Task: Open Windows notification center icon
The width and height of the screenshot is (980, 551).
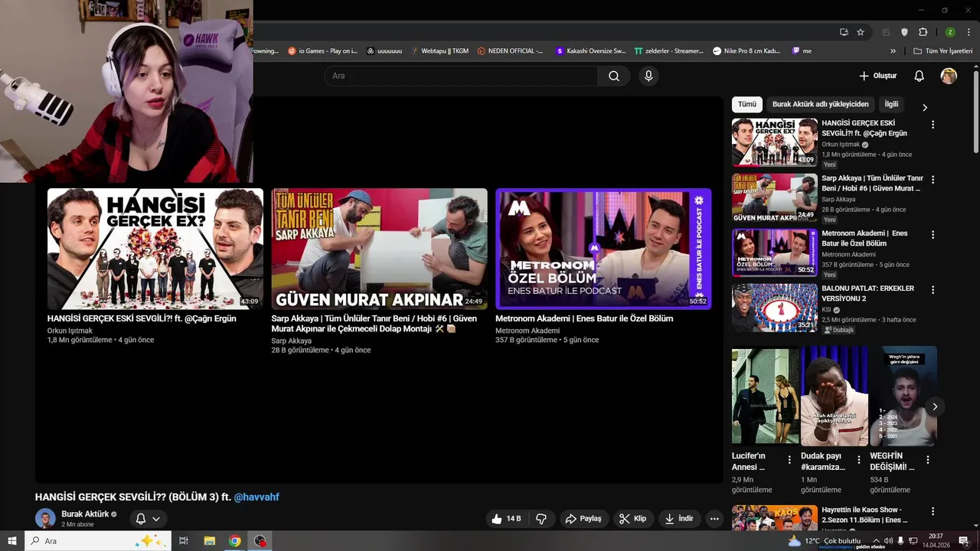Action: (x=964, y=541)
